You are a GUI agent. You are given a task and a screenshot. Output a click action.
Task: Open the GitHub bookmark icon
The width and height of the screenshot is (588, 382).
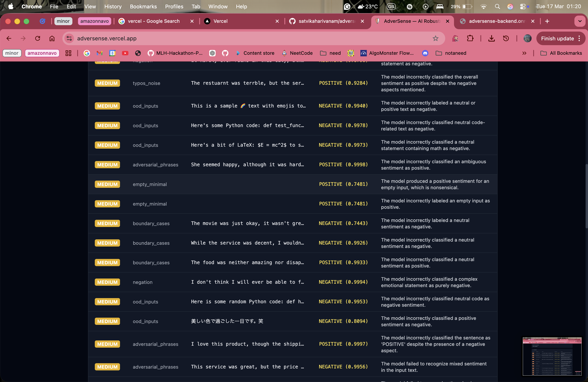coord(225,53)
